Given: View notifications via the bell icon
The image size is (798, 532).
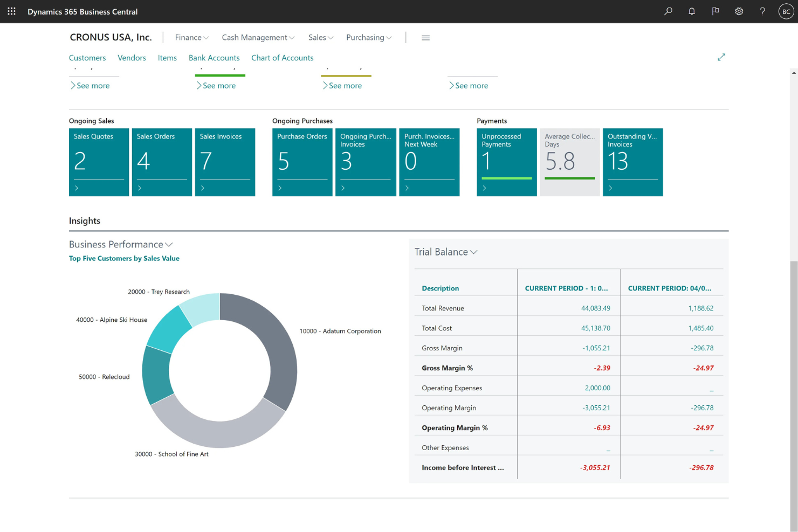Looking at the screenshot, I should [x=692, y=11].
